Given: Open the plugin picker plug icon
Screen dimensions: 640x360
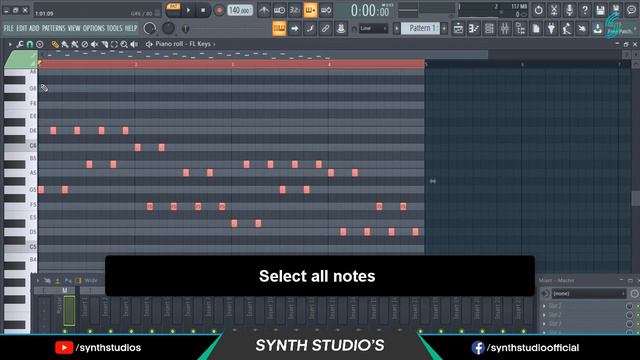Looking at the screenshot, I should [x=551, y=29].
